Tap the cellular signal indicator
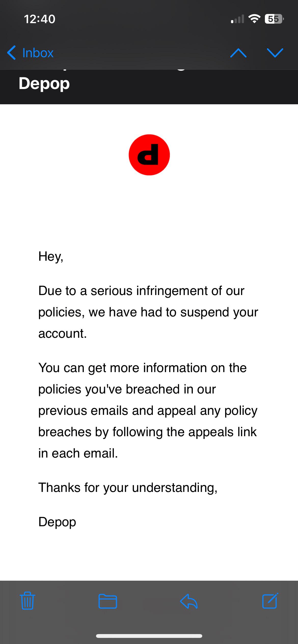 tap(237, 19)
